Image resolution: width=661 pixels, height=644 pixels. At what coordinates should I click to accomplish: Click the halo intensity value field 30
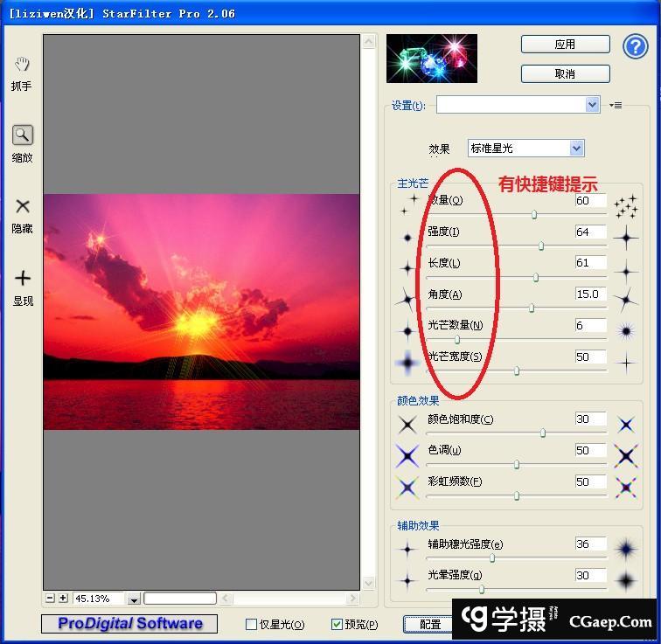click(x=590, y=575)
